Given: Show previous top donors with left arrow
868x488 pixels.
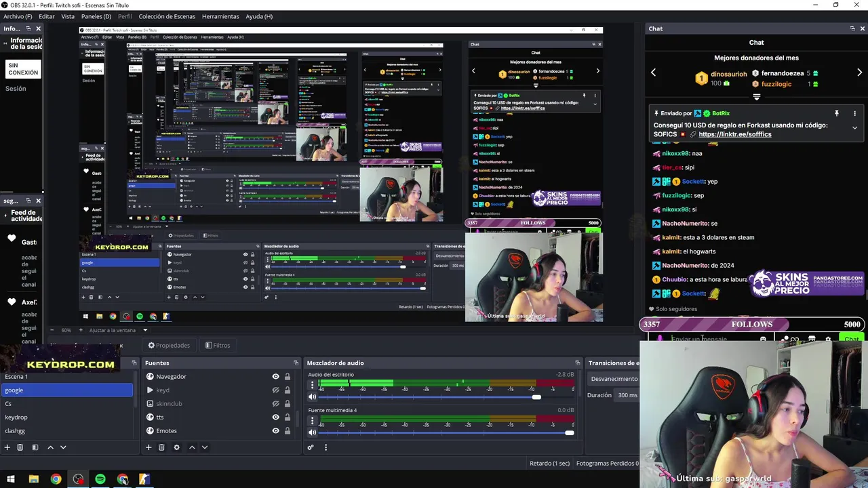Looking at the screenshot, I should tap(654, 73).
